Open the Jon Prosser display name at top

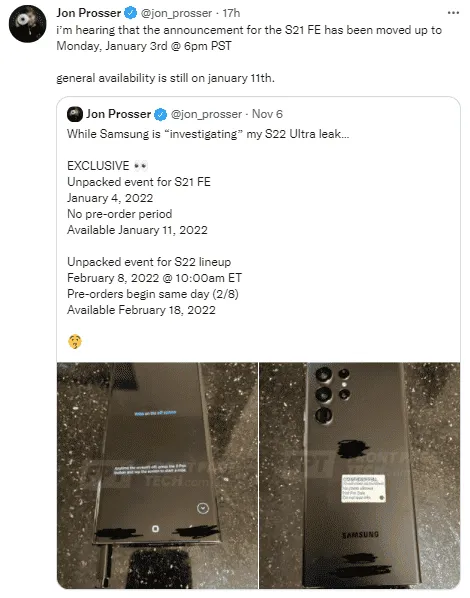[x=89, y=13]
